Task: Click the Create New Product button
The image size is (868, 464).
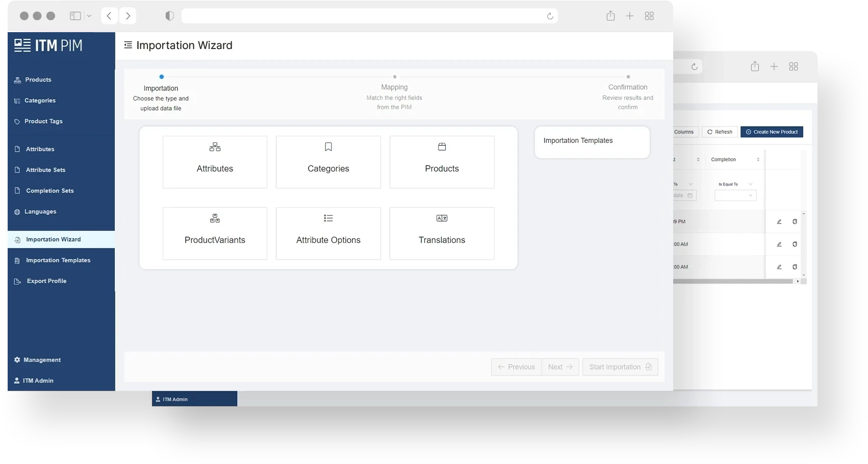Action: pyautogui.click(x=772, y=132)
